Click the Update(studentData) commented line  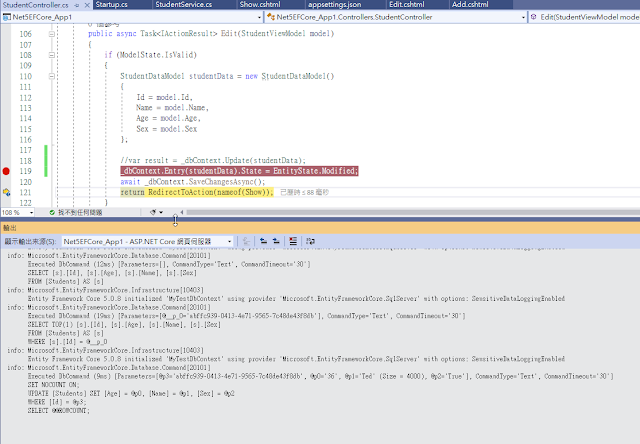tap(213, 160)
